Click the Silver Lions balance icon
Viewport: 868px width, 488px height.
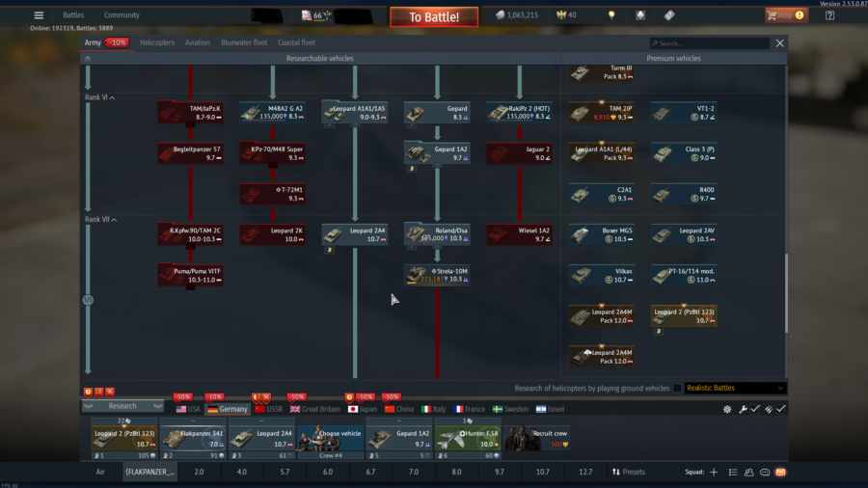click(501, 15)
